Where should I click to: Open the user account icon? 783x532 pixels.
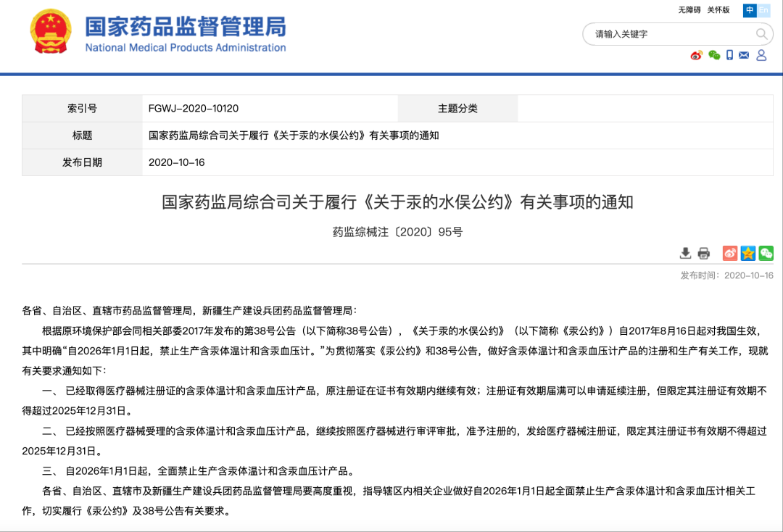761,56
